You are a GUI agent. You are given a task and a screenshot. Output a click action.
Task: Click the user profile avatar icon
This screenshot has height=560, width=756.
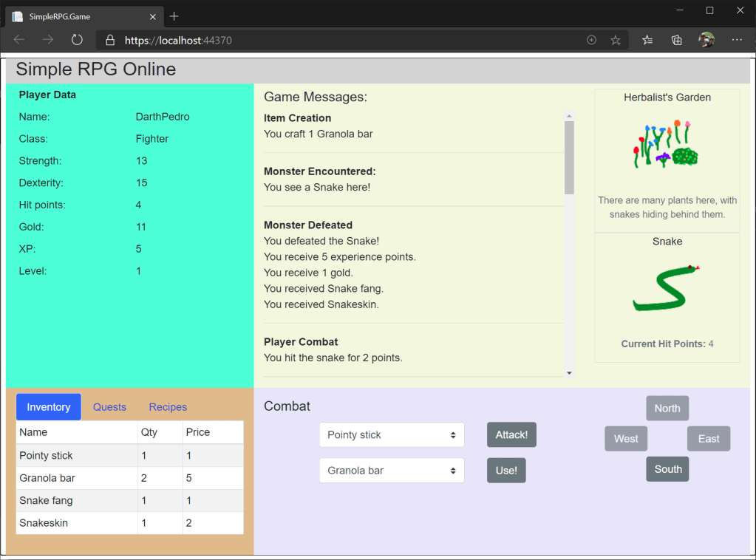[x=706, y=40]
